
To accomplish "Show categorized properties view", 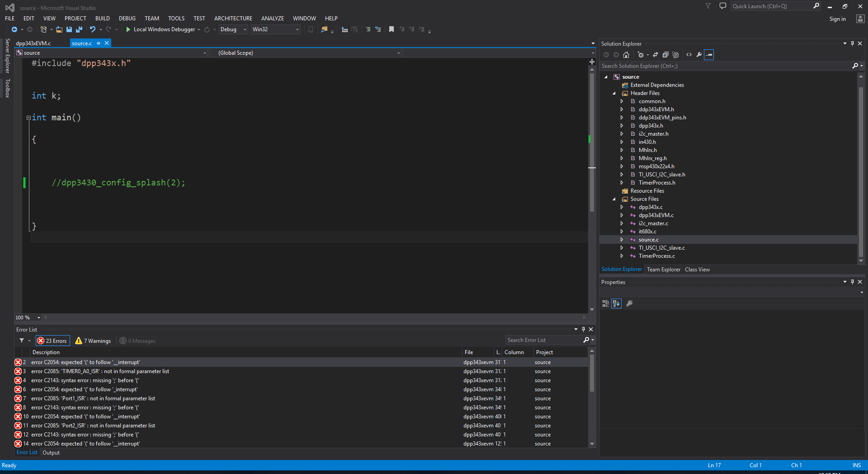I will (606, 303).
